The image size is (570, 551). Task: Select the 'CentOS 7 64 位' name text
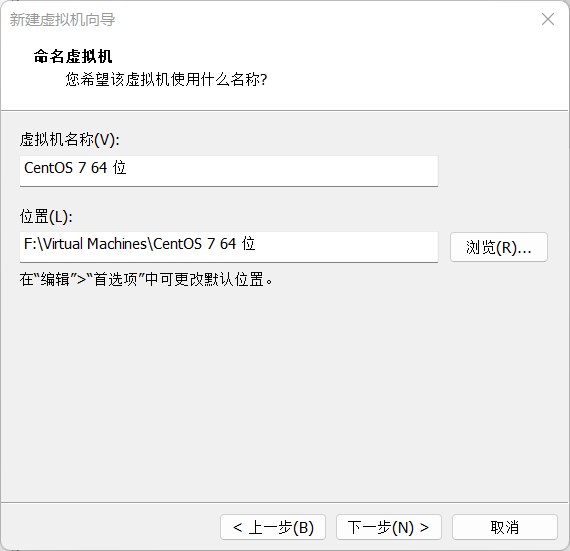point(75,168)
